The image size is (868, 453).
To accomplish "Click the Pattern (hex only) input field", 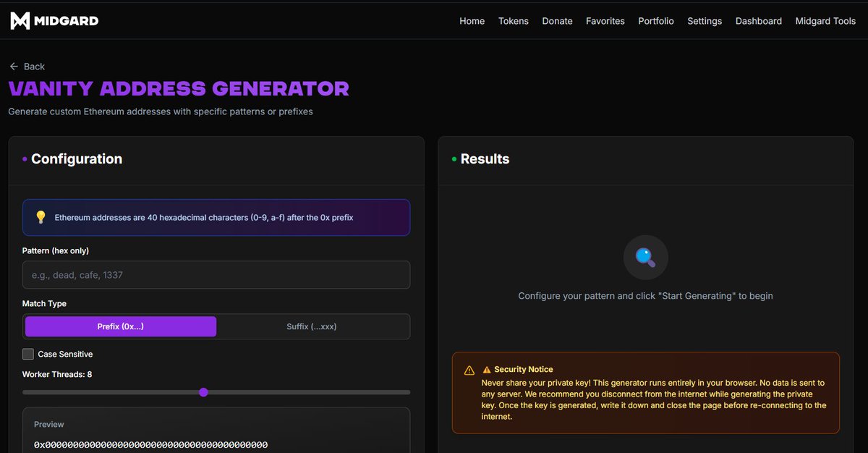I will pos(216,275).
